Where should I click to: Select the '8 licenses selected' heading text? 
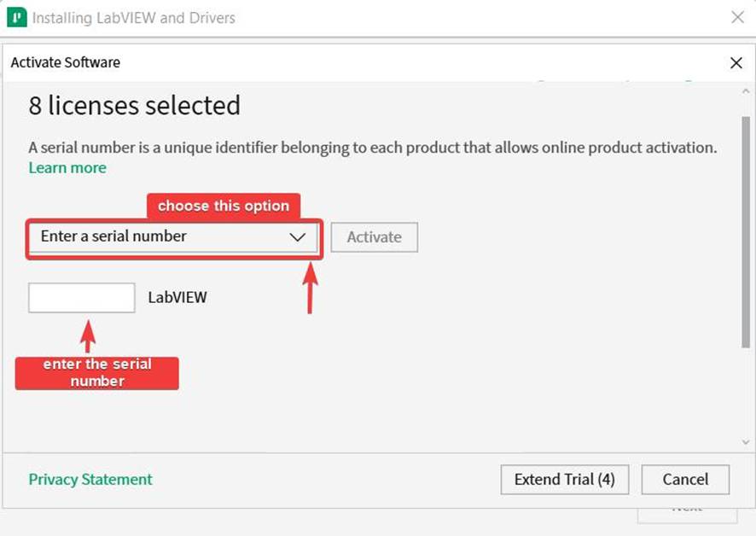(x=135, y=106)
